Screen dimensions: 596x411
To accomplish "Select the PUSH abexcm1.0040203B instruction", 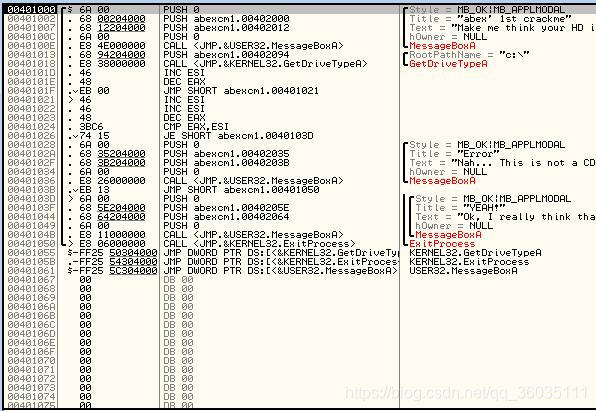I will [226, 163].
